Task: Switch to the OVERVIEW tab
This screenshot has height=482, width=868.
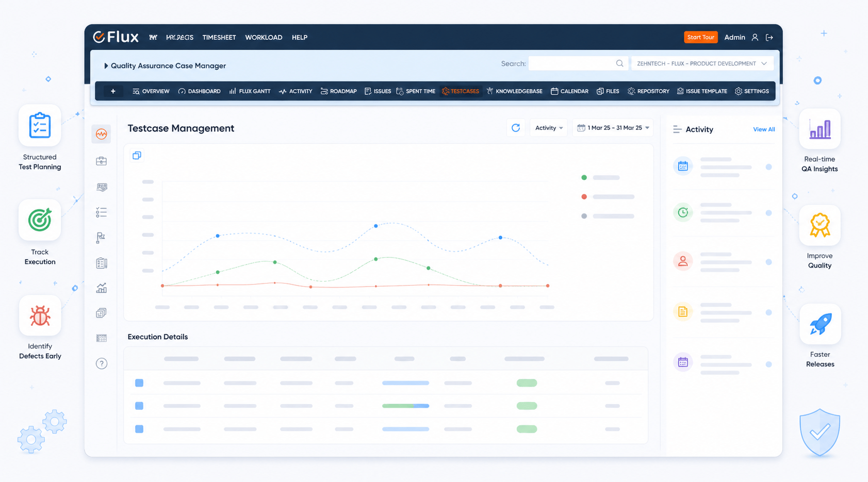Action: point(151,91)
